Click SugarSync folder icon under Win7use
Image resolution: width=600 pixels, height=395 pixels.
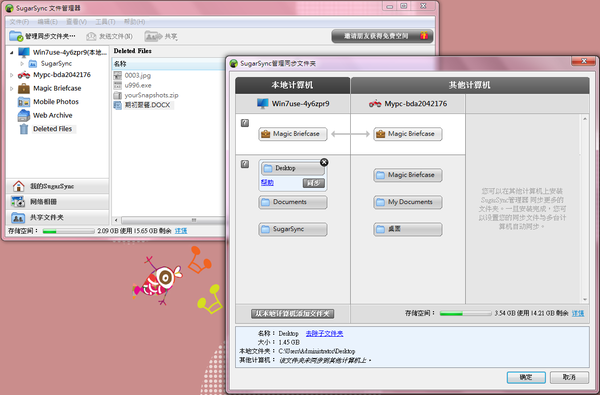pyautogui.click(x=33, y=64)
